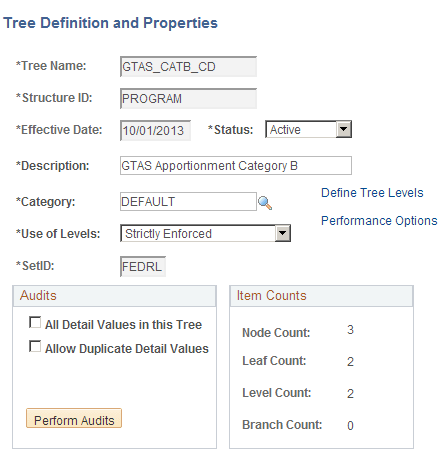This screenshot has height=449, width=441.
Task: Click the Effective Date field 10/01/2013
Action: (155, 131)
